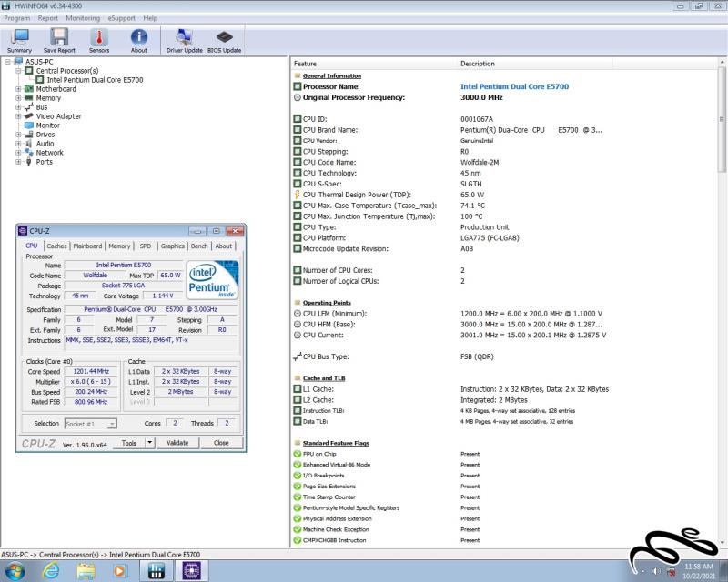This screenshot has height=582, width=728.
Task: Open the About tab in CPU-Z
Action: pyautogui.click(x=223, y=246)
